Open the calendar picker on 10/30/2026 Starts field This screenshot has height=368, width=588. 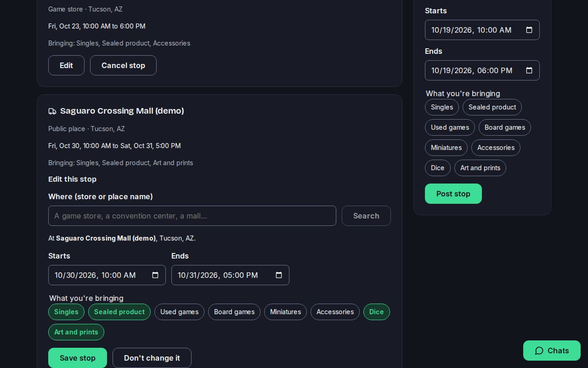click(x=155, y=275)
